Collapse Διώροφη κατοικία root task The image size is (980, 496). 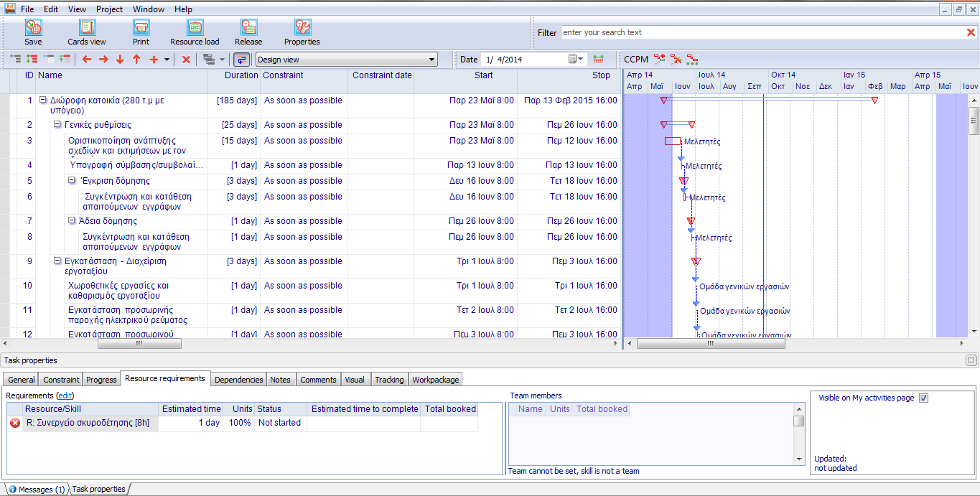point(43,100)
